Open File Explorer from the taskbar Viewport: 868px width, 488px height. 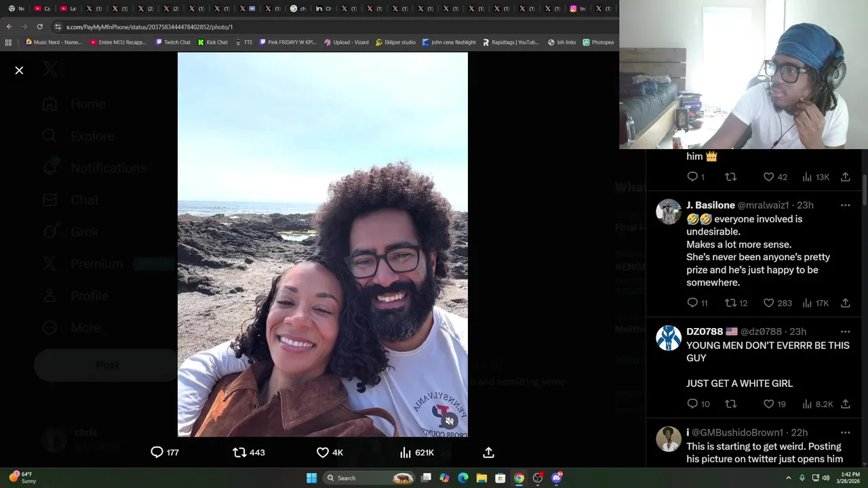click(x=481, y=478)
